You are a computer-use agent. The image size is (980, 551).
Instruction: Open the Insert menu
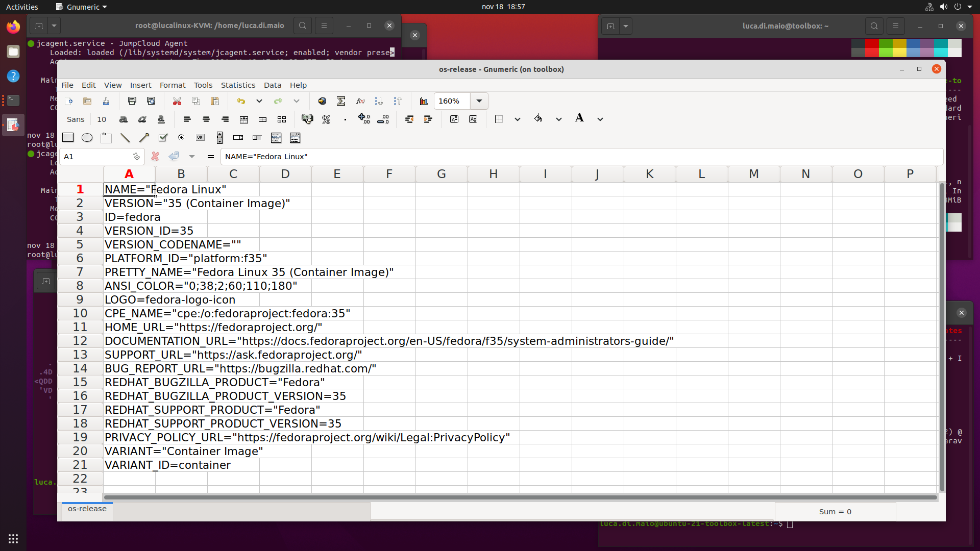pyautogui.click(x=140, y=85)
